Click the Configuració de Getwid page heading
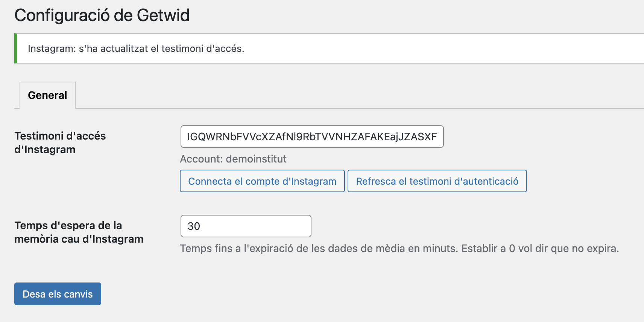This screenshot has height=322, width=644. point(102,15)
